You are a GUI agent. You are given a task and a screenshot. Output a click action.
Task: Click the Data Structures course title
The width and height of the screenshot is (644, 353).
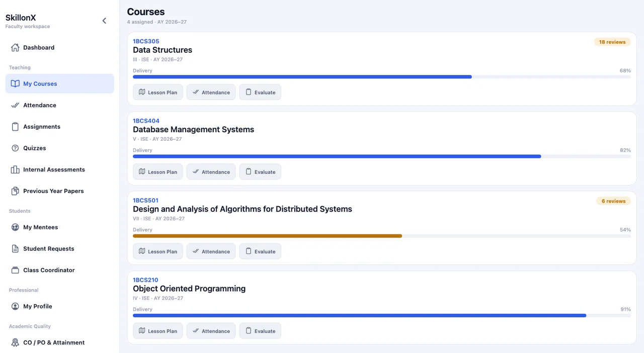click(x=163, y=50)
